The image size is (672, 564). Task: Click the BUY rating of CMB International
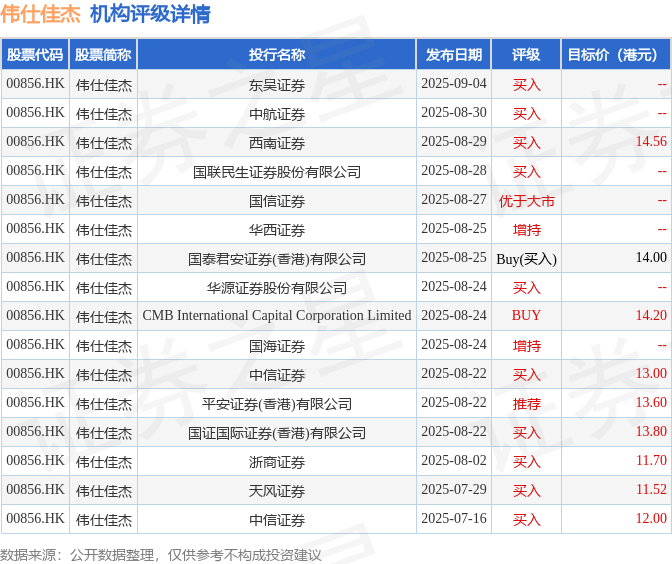[526, 315]
